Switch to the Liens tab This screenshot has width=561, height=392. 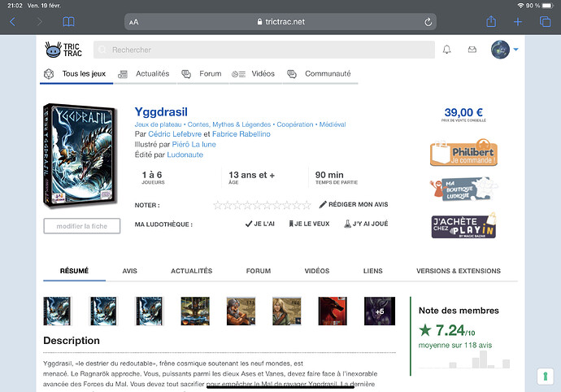pos(373,271)
